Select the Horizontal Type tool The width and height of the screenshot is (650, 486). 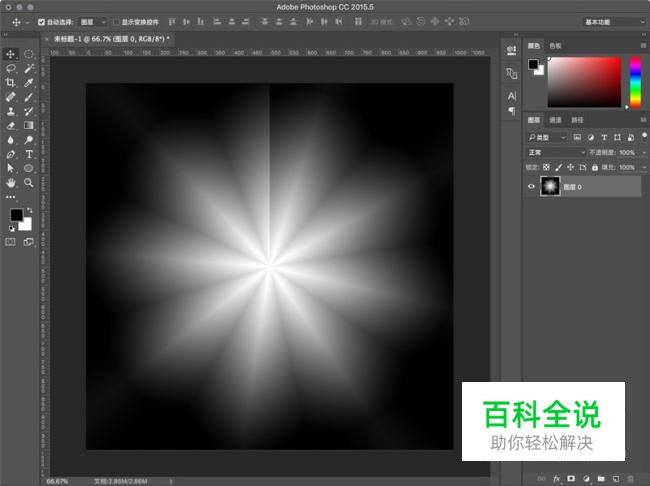pos(29,155)
